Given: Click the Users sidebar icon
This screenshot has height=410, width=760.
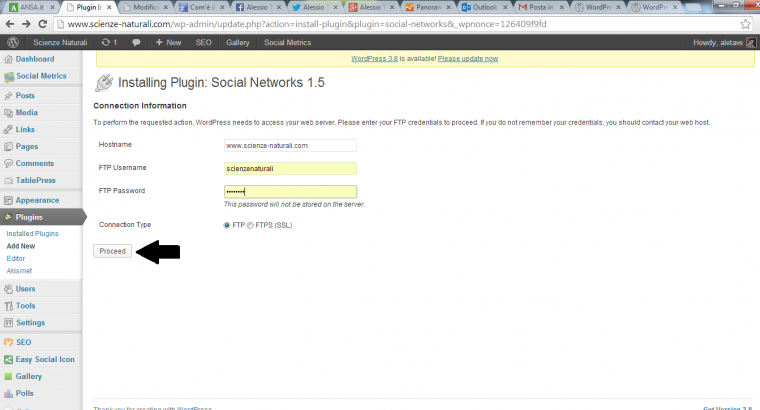Looking at the screenshot, I should (8, 289).
